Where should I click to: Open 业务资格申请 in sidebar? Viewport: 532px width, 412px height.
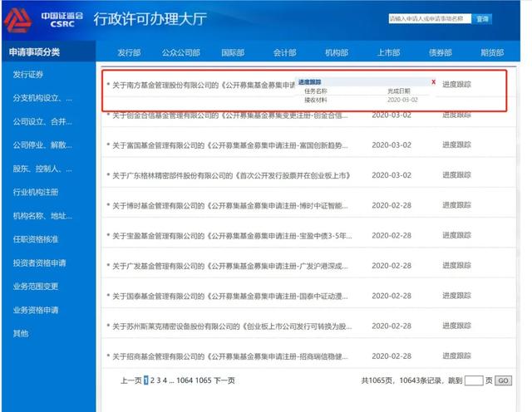[x=36, y=310]
